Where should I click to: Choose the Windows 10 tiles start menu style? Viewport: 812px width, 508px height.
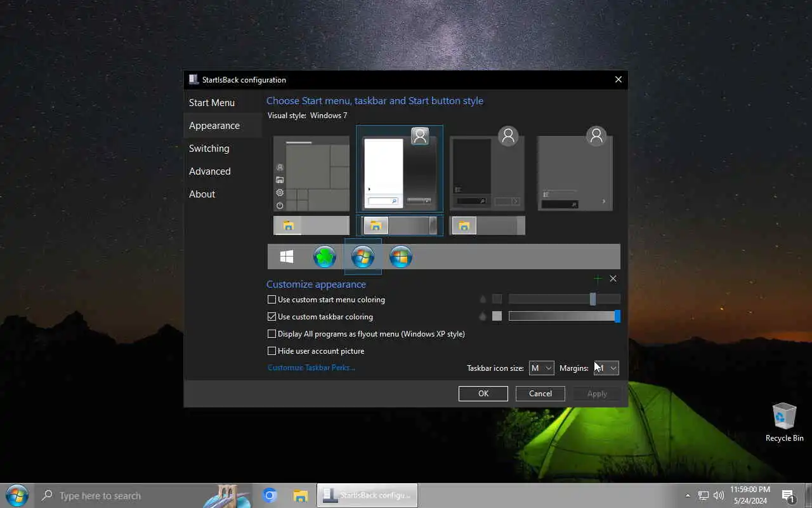[311, 173]
